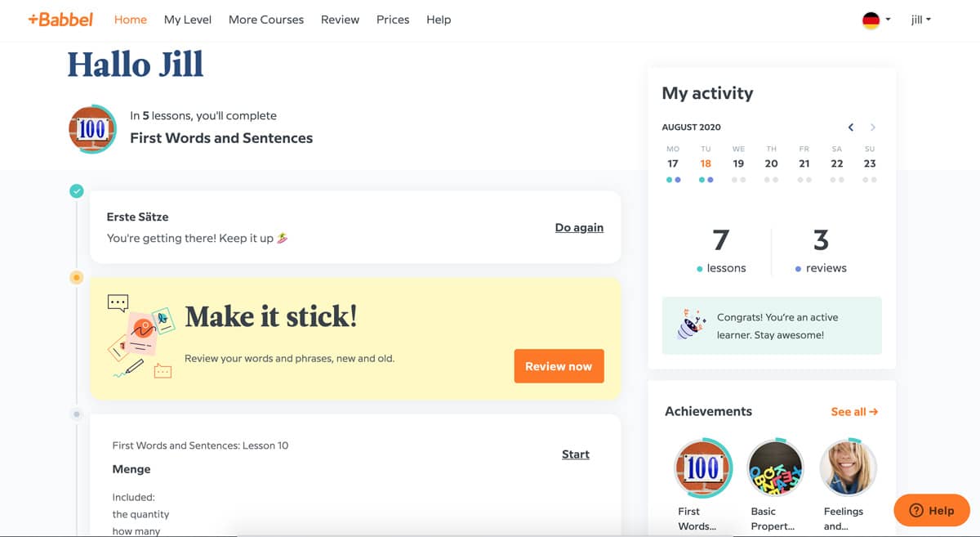
Task: Open the jill account menu
Action: [921, 20]
